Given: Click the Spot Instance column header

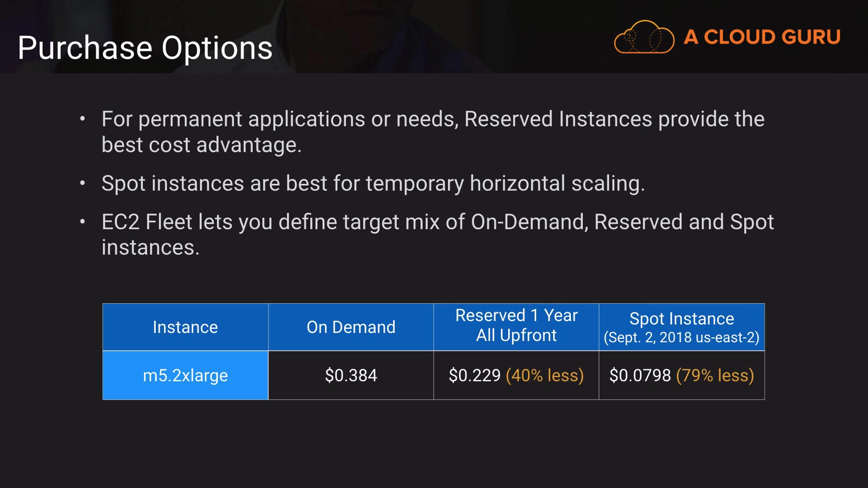Looking at the screenshot, I should pyautogui.click(x=681, y=319).
